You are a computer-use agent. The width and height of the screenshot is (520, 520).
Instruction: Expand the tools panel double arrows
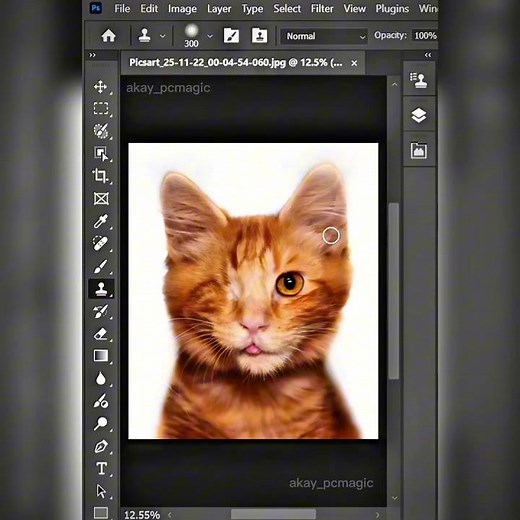pos(92,55)
